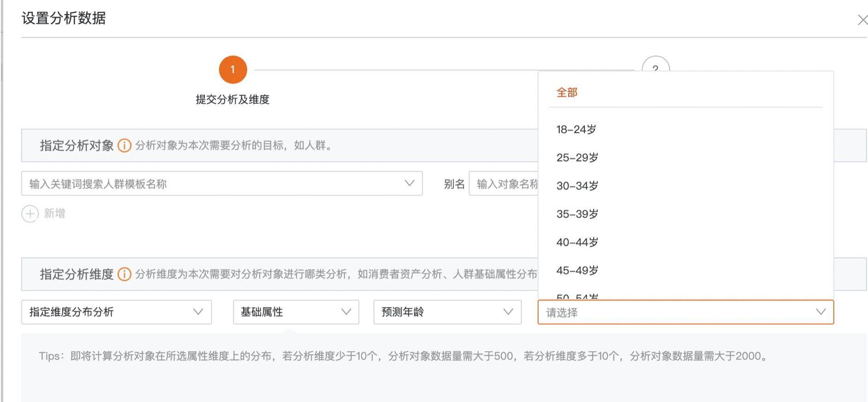Choose the 45-49岁 option

577,270
